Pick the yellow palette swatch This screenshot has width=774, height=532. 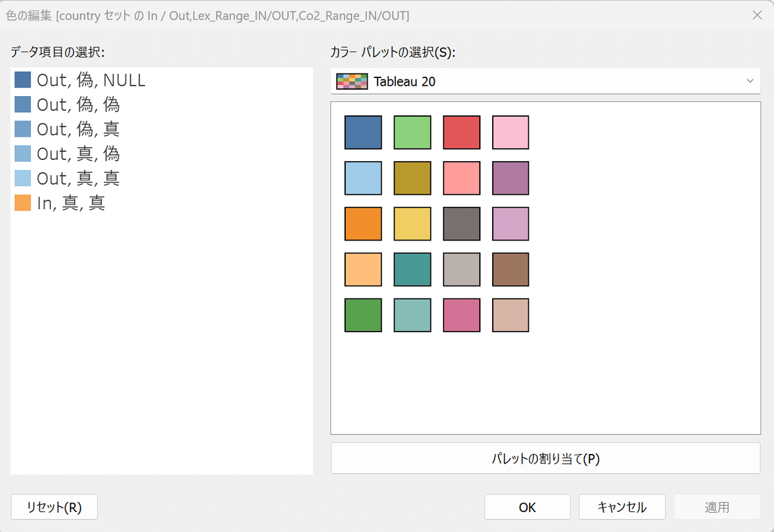click(x=412, y=224)
